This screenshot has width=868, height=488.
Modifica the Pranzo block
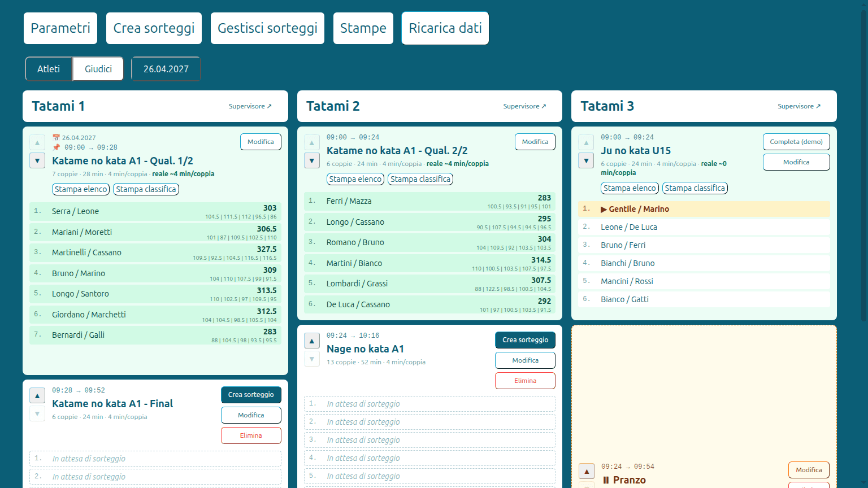click(x=809, y=470)
